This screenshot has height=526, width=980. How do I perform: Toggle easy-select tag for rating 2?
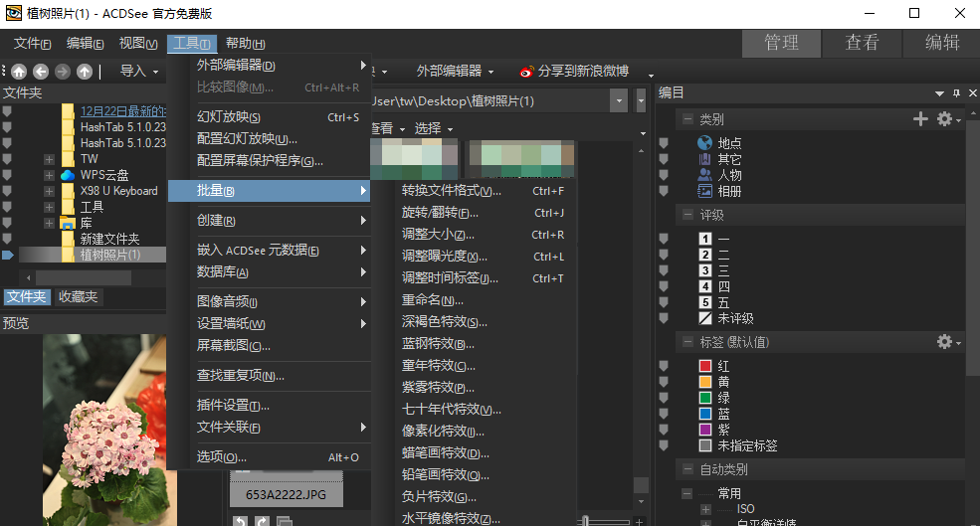664,255
